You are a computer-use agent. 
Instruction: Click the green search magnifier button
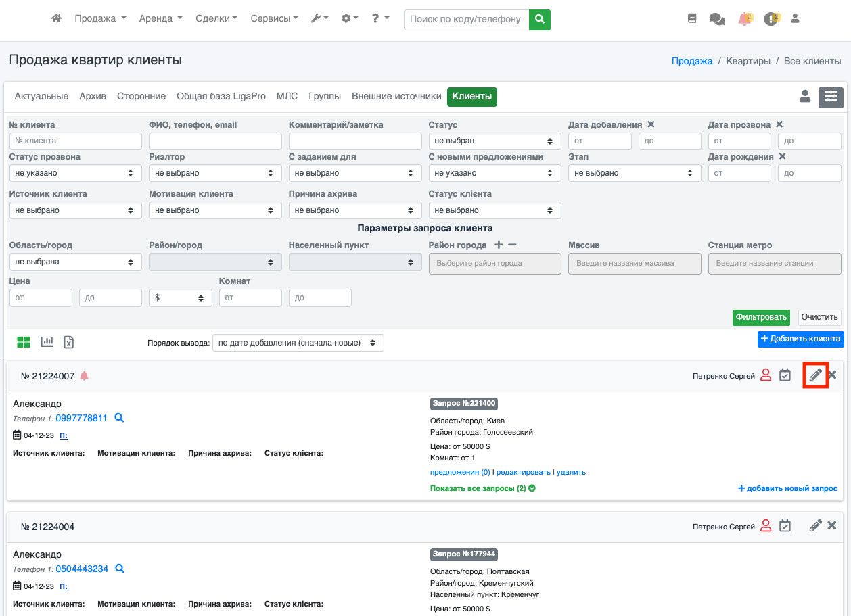[x=539, y=20]
